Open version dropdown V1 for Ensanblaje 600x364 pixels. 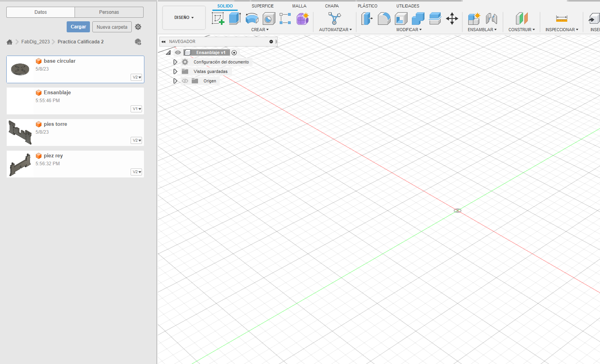136,109
